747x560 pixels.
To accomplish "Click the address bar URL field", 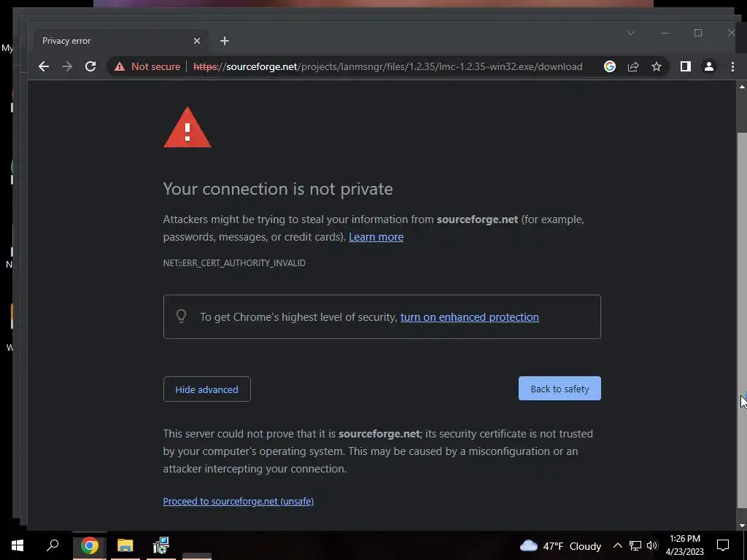I will tap(387, 66).
